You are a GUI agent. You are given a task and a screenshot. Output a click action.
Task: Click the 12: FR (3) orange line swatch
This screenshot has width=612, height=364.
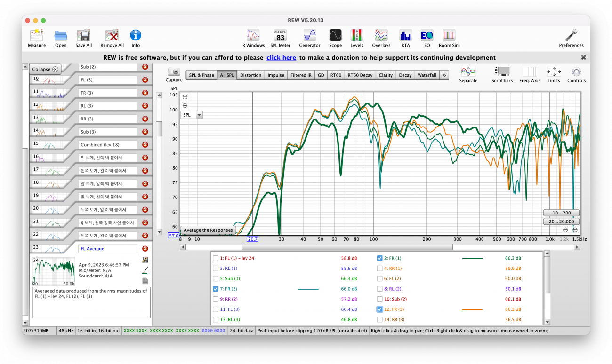472,309
